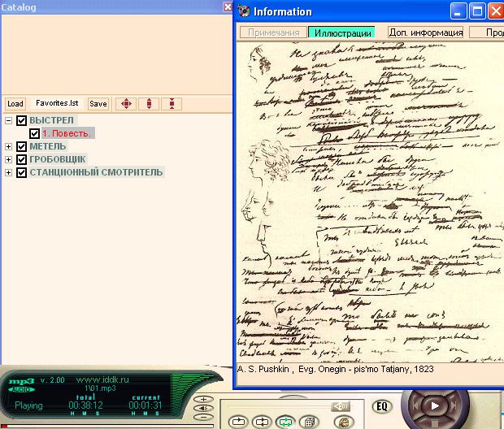Collapse the ВЫСТРЕЛ tree node

[9, 120]
